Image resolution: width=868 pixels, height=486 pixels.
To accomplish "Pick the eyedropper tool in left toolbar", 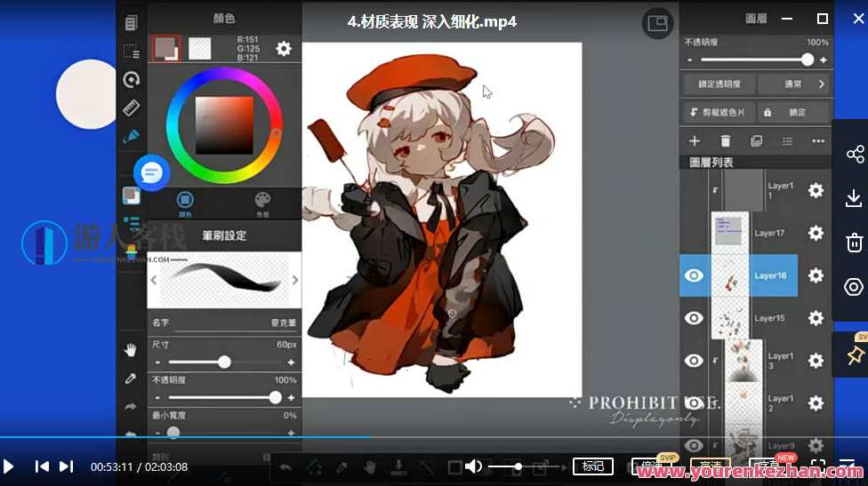I will 131,378.
